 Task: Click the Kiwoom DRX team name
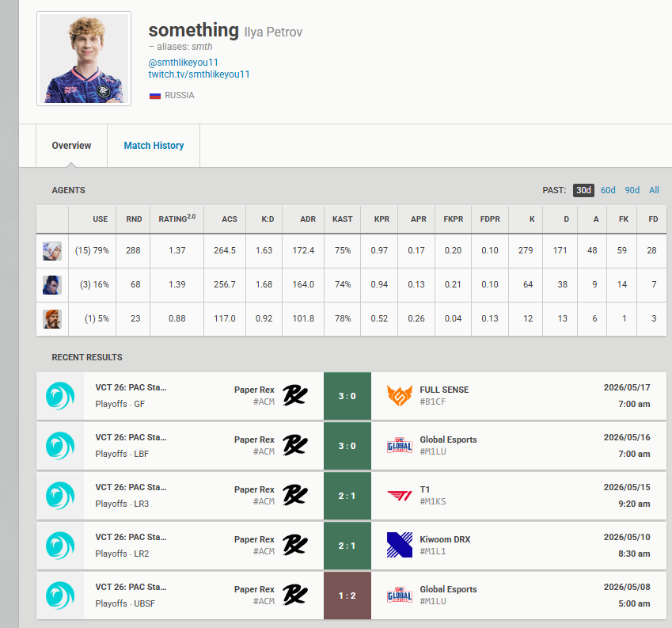(445, 539)
